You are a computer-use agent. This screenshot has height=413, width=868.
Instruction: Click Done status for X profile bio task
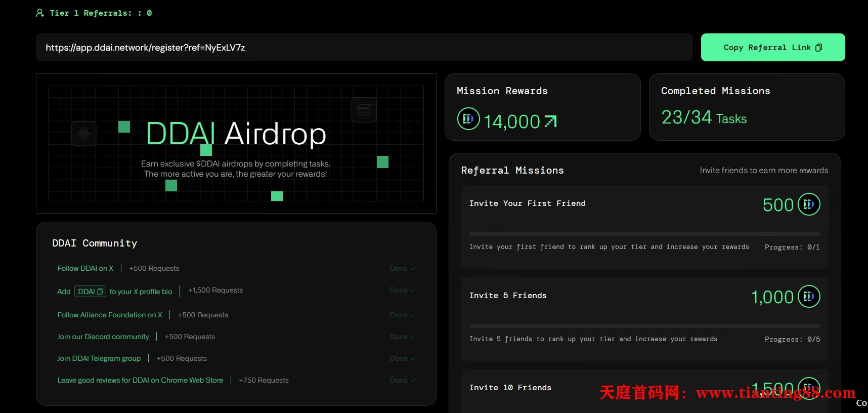(402, 290)
